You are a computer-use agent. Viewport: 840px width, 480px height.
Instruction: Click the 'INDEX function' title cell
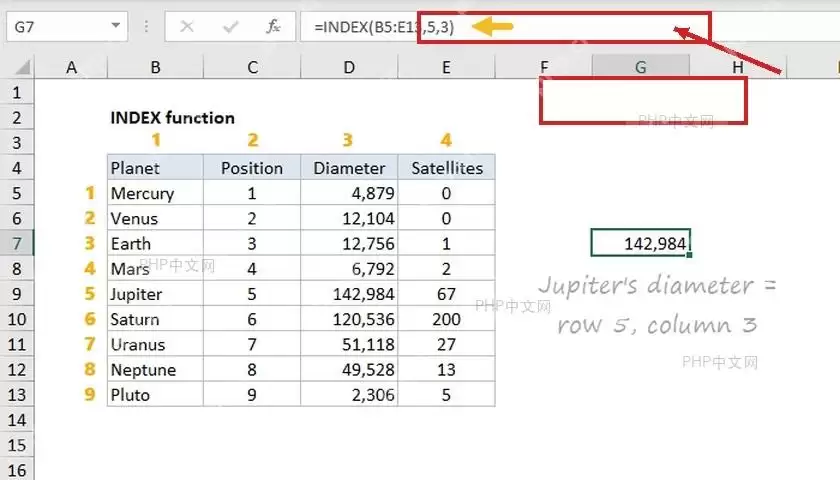pos(172,118)
